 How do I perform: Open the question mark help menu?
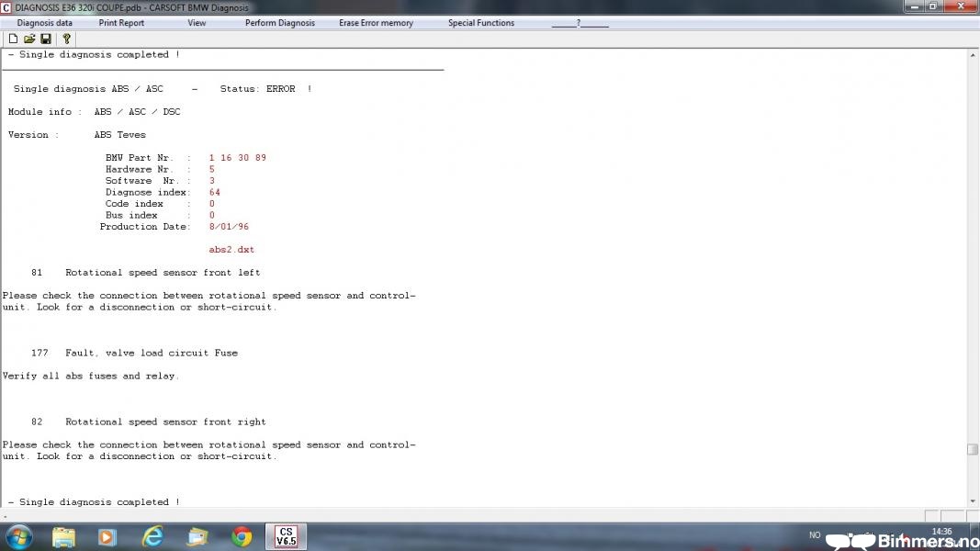pyautogui.click(x=580, y=22)
